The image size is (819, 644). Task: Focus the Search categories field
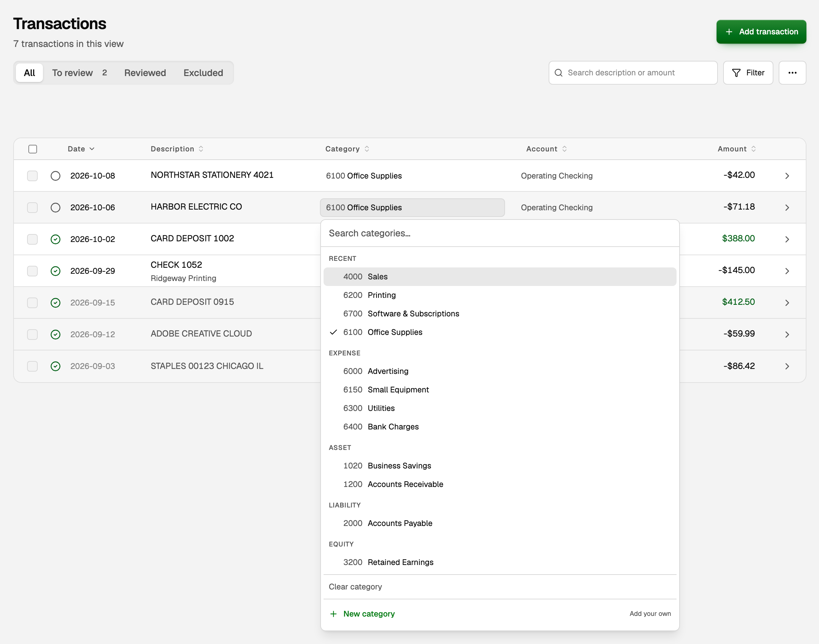[500, 233]
